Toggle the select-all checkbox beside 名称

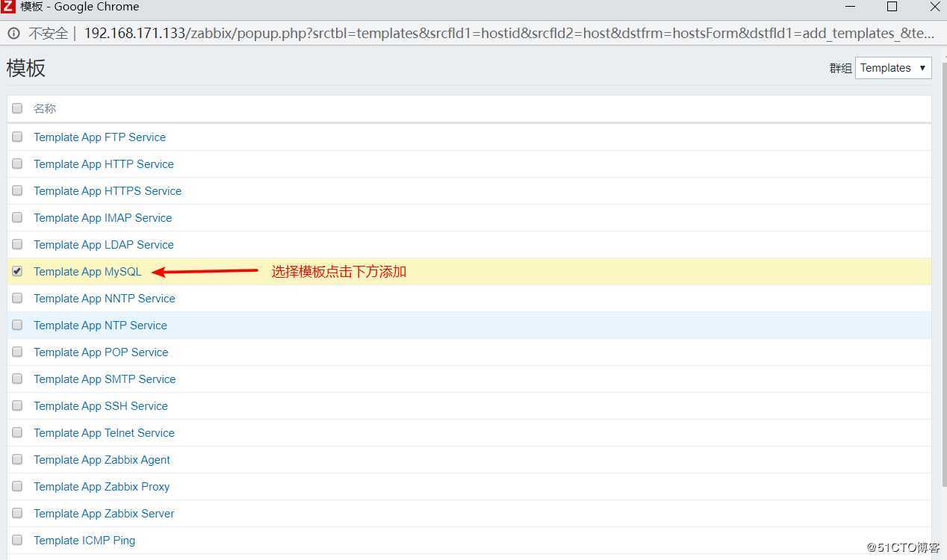[17, 108]
